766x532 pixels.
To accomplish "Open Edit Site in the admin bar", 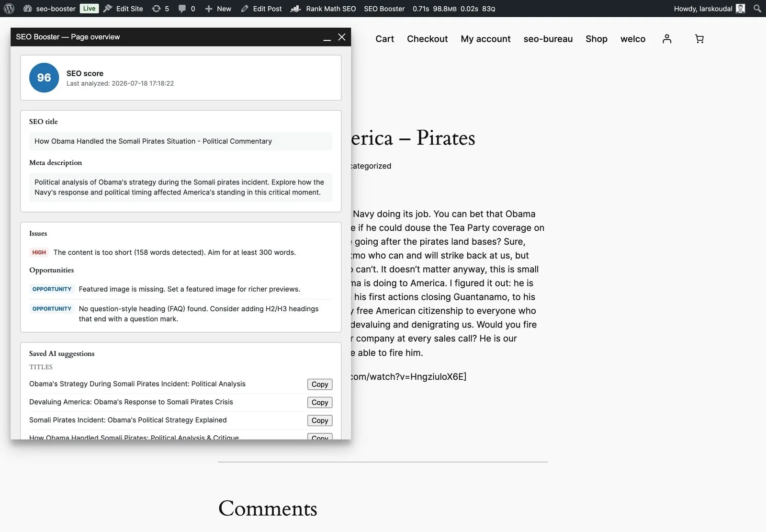I will coord(124,9).
